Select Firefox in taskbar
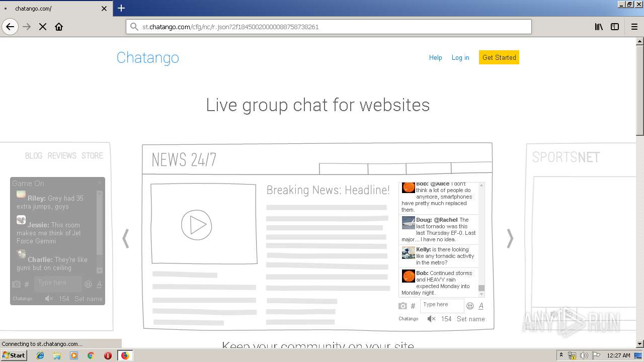Image resolution: width=644 pixels, height=362 pixels. [125, 355]
